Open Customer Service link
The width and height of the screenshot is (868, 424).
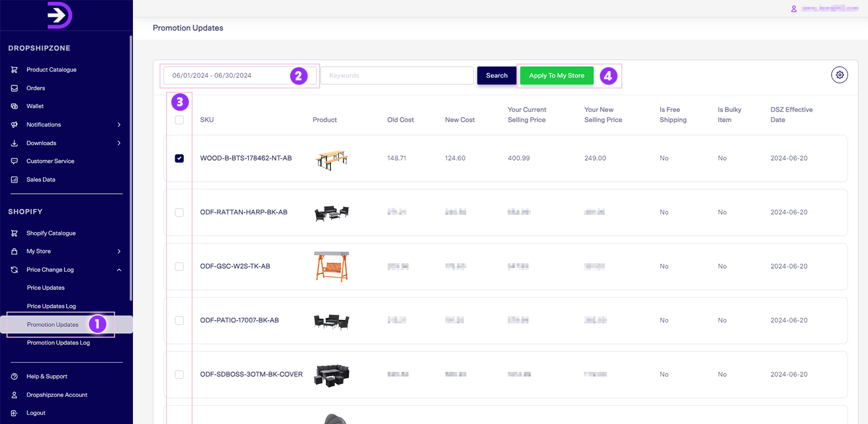50,161
